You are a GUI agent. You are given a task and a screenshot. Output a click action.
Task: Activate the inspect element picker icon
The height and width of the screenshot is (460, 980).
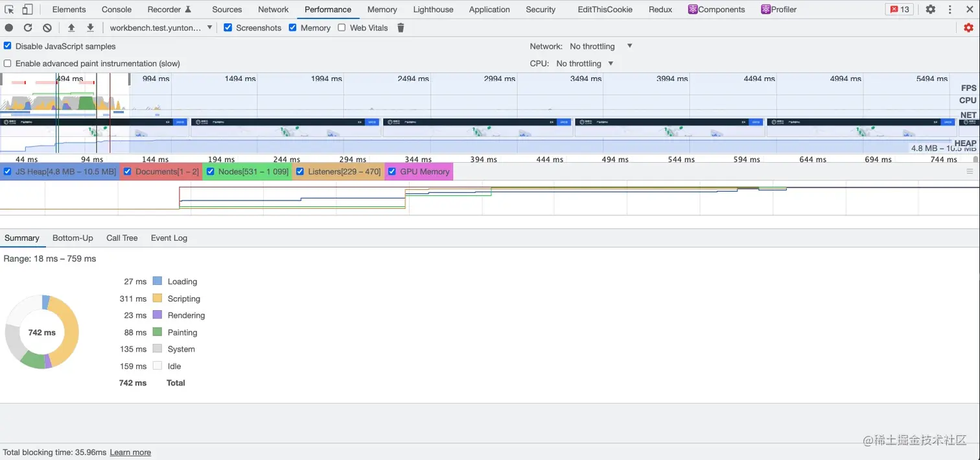[9, 9]
